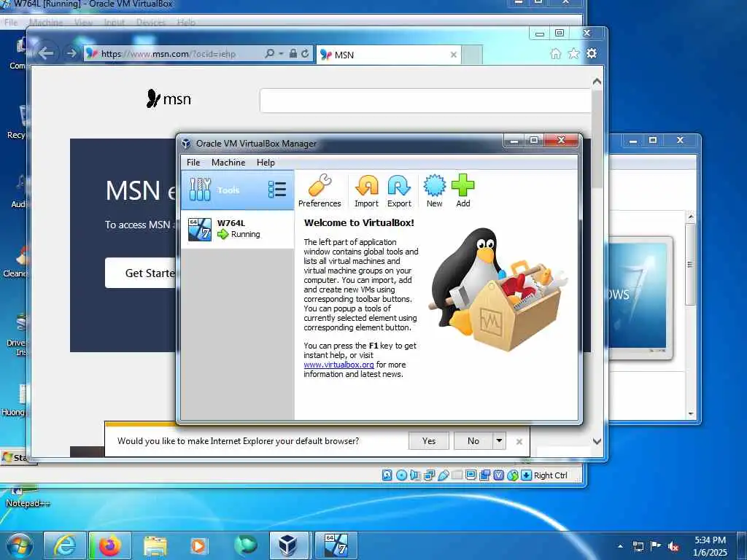The height and width of the screenshot is (560, 747).
Task: Open Internet Explorer from the taskbar
Action: 64,545
